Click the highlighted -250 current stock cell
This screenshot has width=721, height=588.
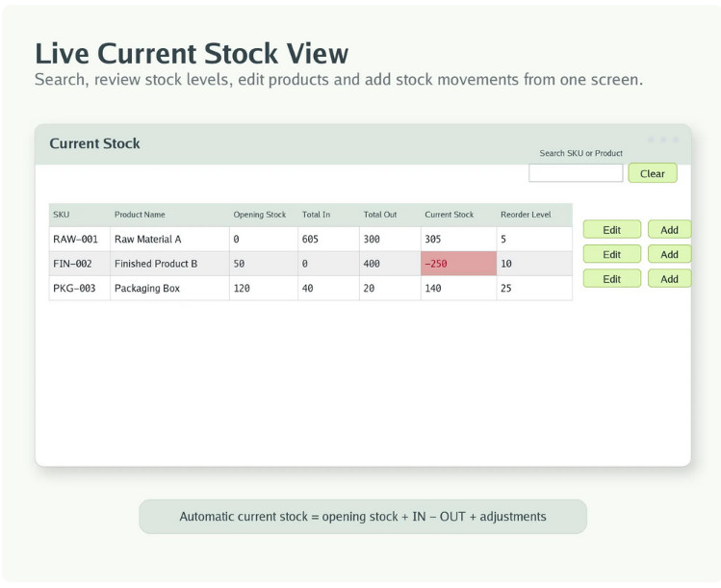pos(458,264)
